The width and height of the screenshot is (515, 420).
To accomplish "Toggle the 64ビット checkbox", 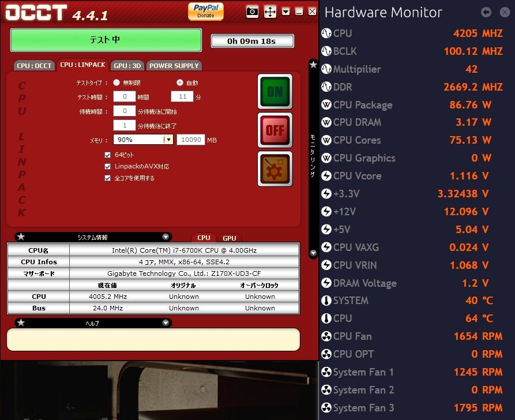I will (107, 155).
